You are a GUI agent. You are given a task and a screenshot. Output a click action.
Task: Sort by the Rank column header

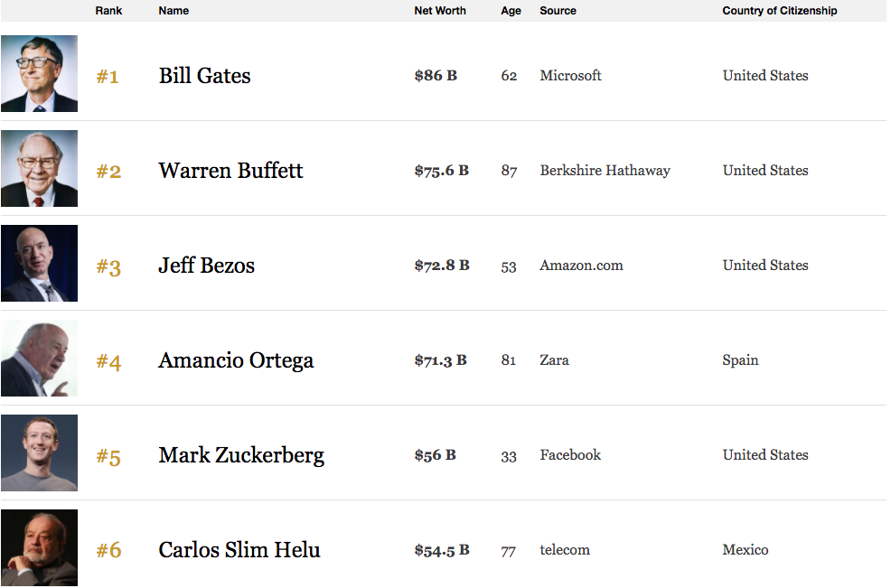click(x=108, y=11)
